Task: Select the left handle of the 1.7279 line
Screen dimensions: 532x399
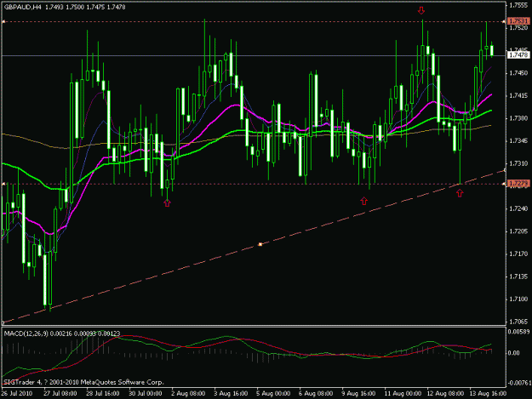Action: (3, 184)
